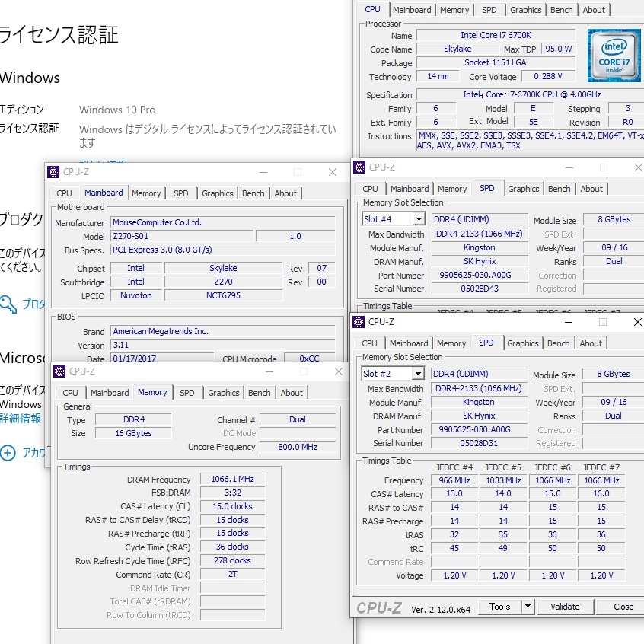
Task: Click the Skylake code name field in the CPU window
Action: (x=457, y=49)
